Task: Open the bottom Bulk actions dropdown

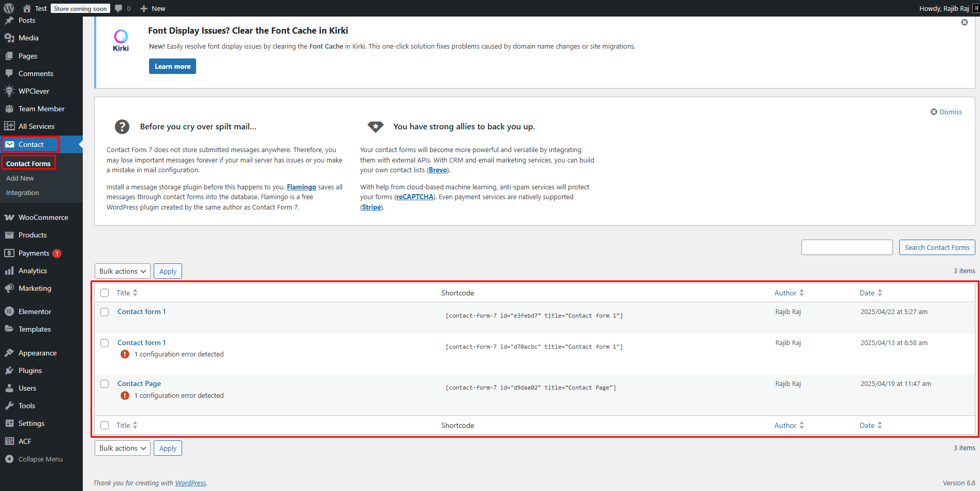Action: tap(123, 448)
